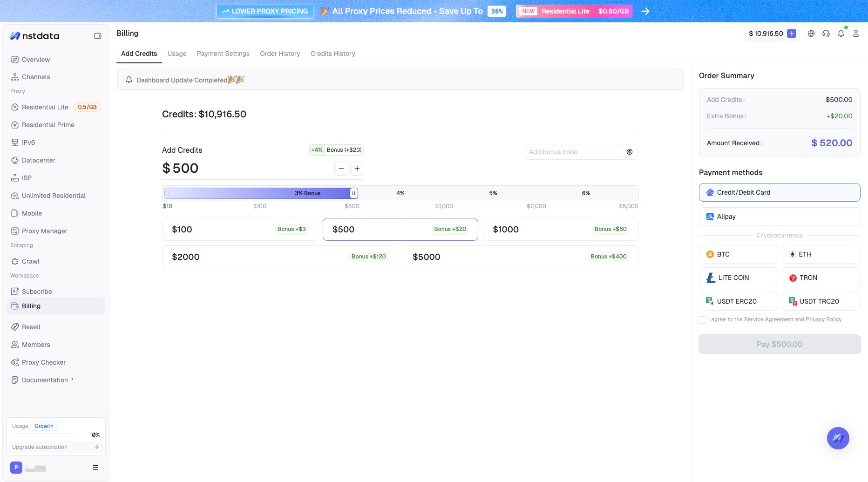Focus the Add bonus code field

[x=573, y=152]
